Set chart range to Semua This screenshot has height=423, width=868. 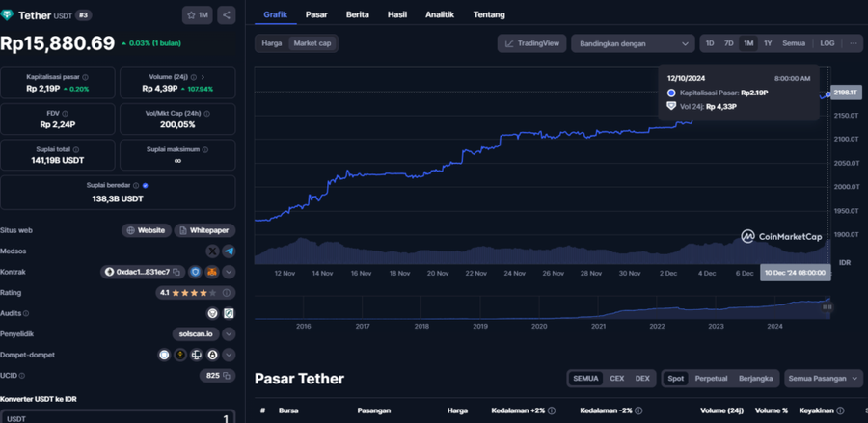794,43
